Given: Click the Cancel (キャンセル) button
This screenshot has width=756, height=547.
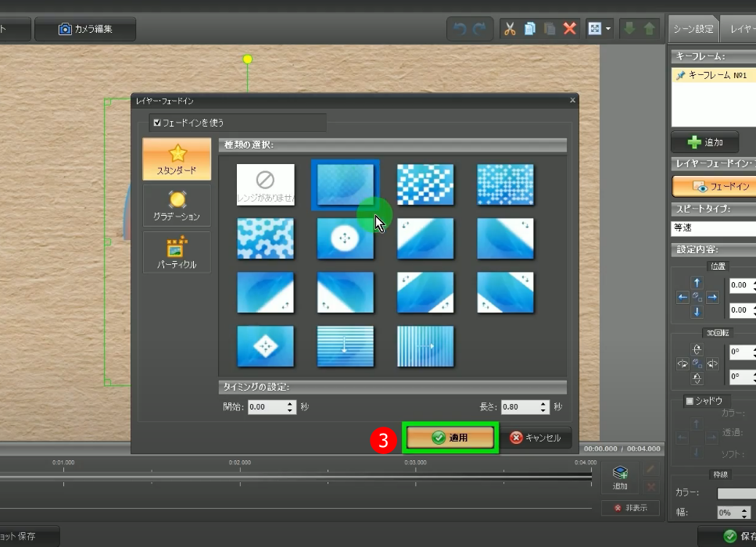Looking at the screenshot, I should coord(536,438).
